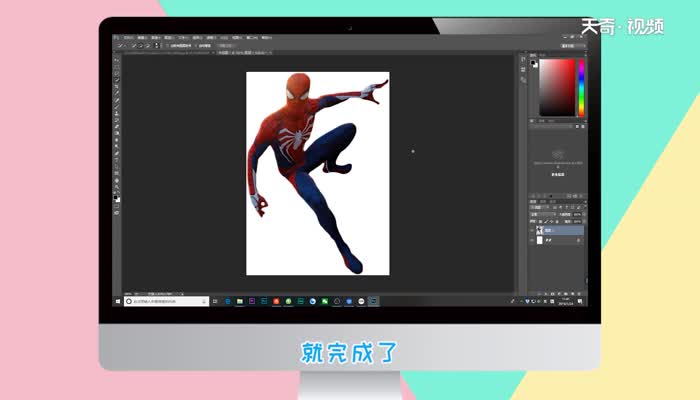Click the white Background layer thumbnail
The width and height of the screenshot is (700, 400).
pyautogui.click(x=540, y=240)
